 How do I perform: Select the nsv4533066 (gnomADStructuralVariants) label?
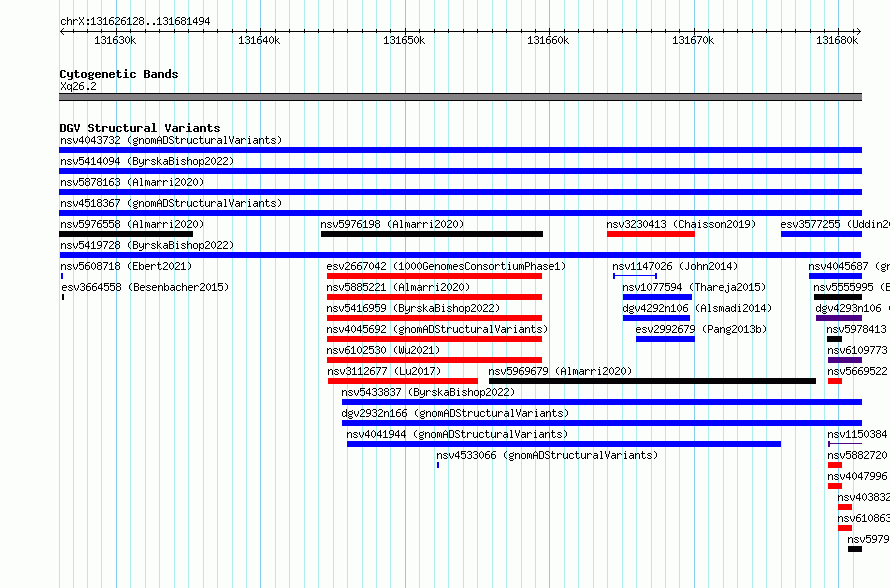point(547,455)
